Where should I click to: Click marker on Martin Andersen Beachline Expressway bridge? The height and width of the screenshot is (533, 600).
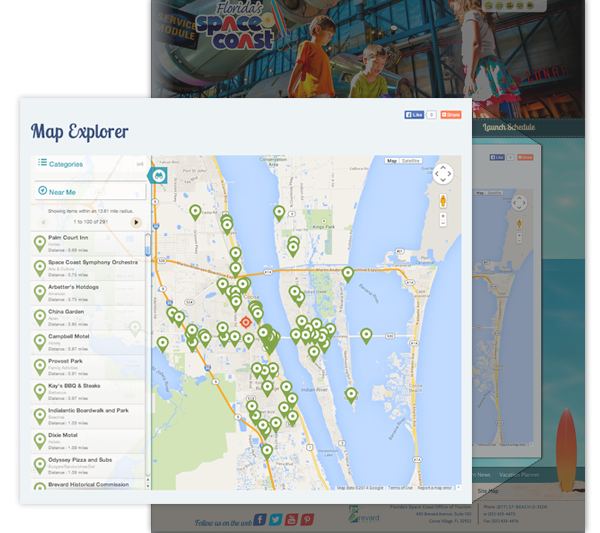pyautogui.click(x=347, y=274)
